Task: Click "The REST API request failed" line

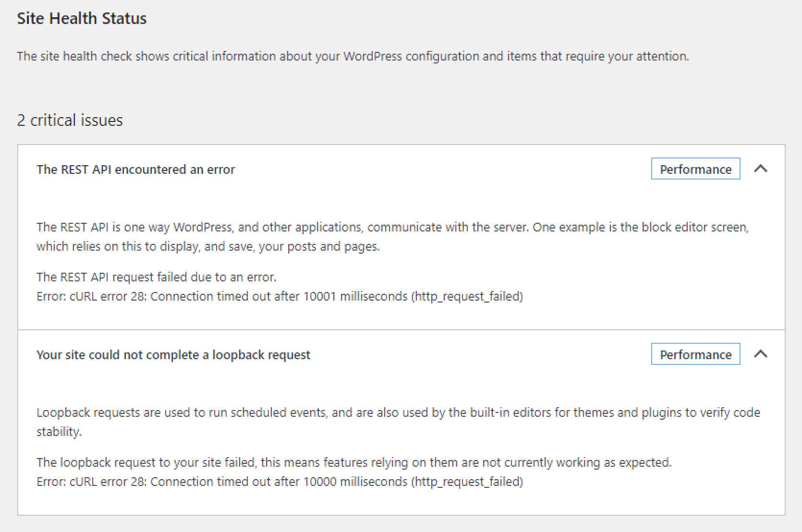Action: coord(157,277)
